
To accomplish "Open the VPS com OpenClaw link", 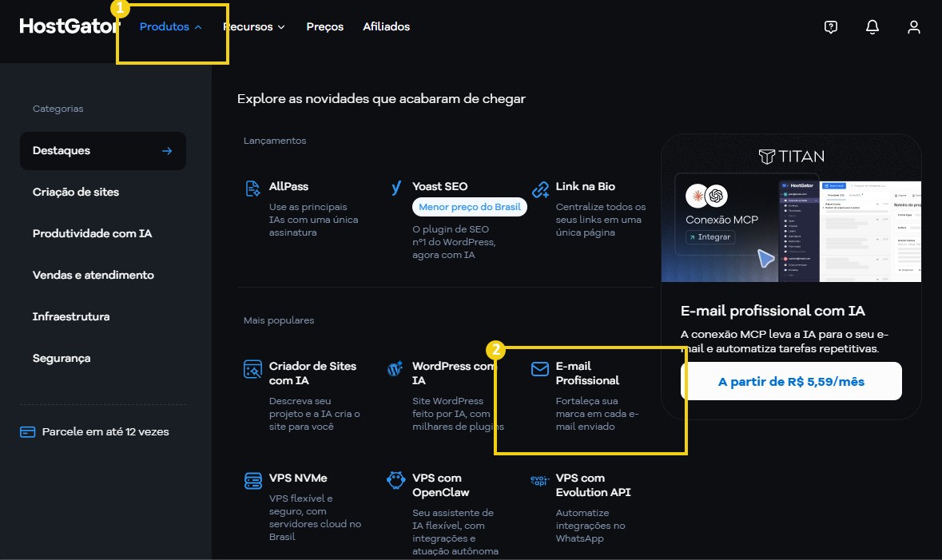I will tap(440, 485).
